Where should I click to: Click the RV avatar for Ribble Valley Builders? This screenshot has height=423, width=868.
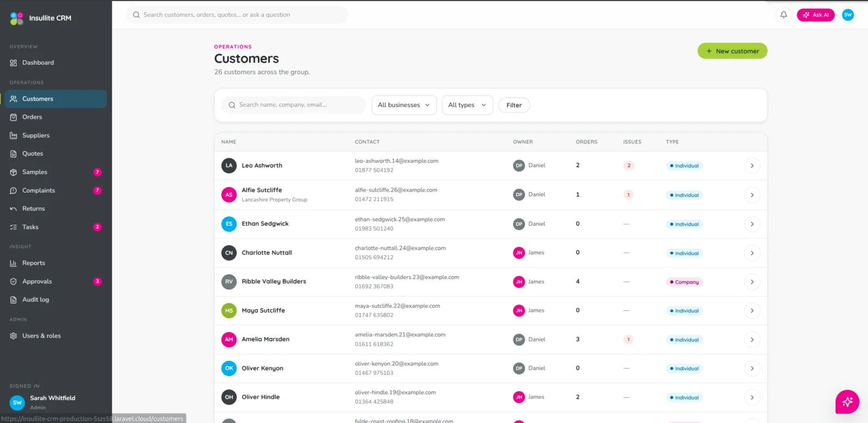229,281
